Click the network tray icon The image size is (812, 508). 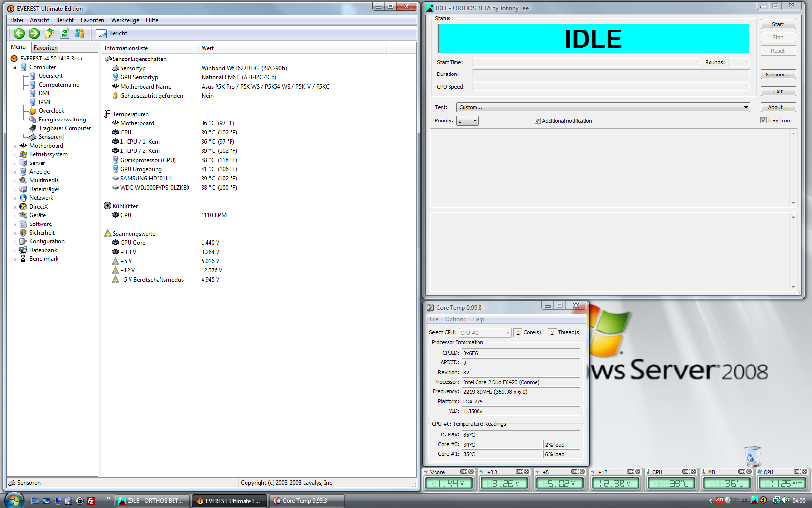point(776,500)
